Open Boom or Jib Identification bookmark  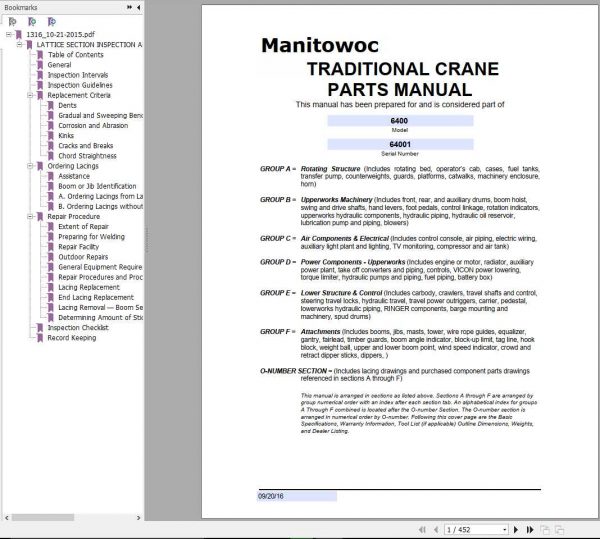pyautogui.click(x=97, y=186)
